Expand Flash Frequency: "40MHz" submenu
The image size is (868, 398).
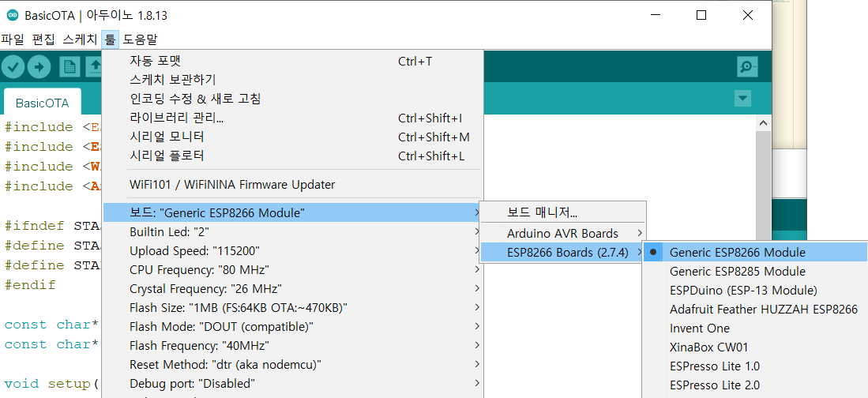pyautogui.click(x=293, y=345)
